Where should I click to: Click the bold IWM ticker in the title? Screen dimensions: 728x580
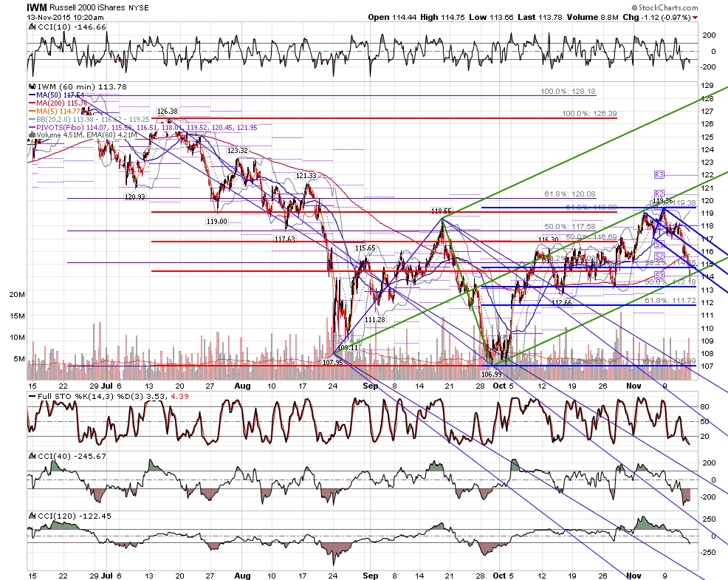pyautogui.click(x=37, y=7)
